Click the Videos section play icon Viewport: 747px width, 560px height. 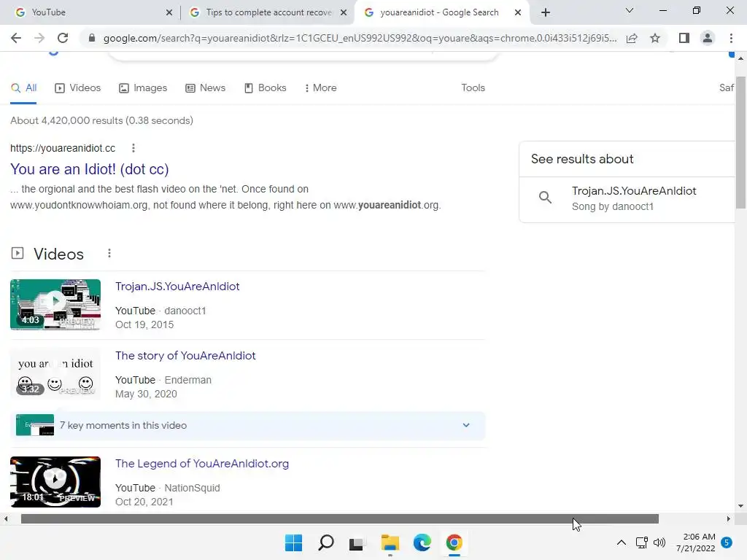(x=18, y=253)
